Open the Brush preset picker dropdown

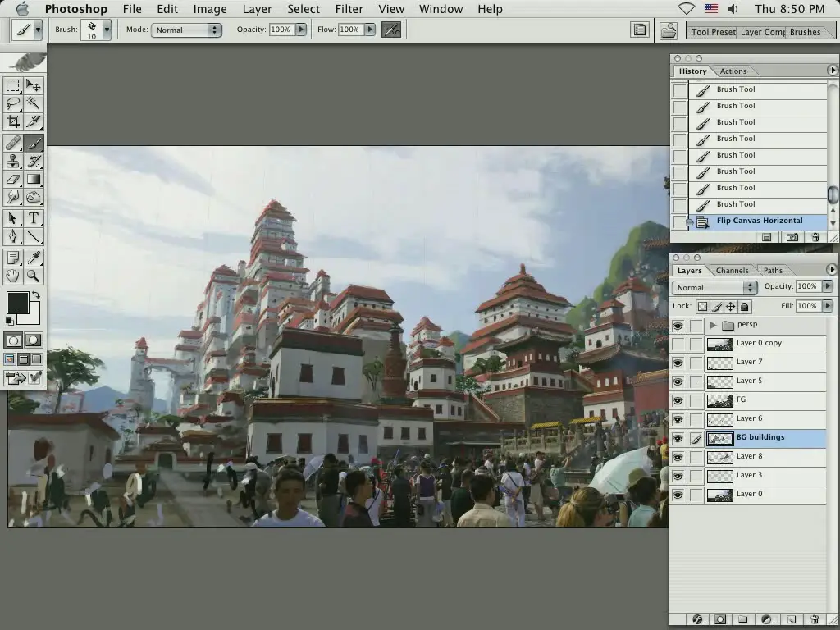pos(107,30)
